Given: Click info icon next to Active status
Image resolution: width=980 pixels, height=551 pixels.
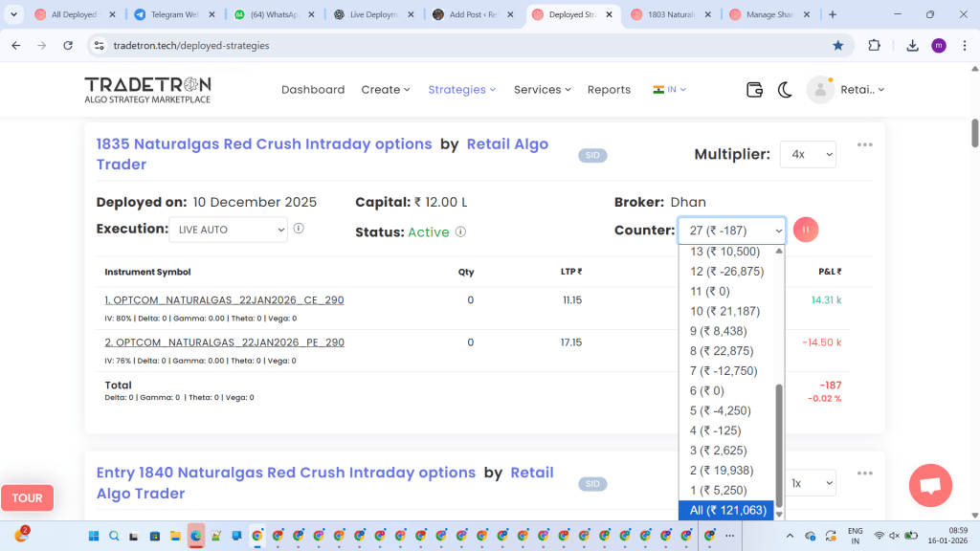Looking at the screenshot, I should (460, 232).
